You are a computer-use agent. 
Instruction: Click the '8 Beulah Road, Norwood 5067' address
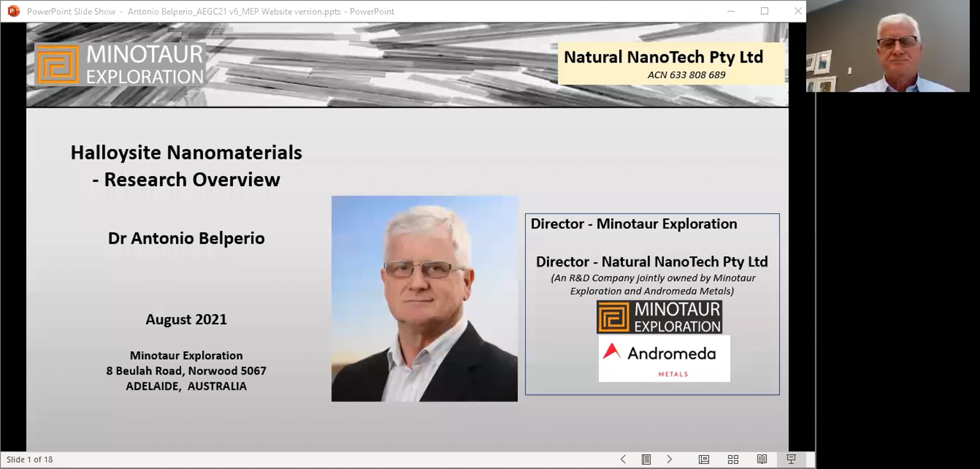[186, 371]
